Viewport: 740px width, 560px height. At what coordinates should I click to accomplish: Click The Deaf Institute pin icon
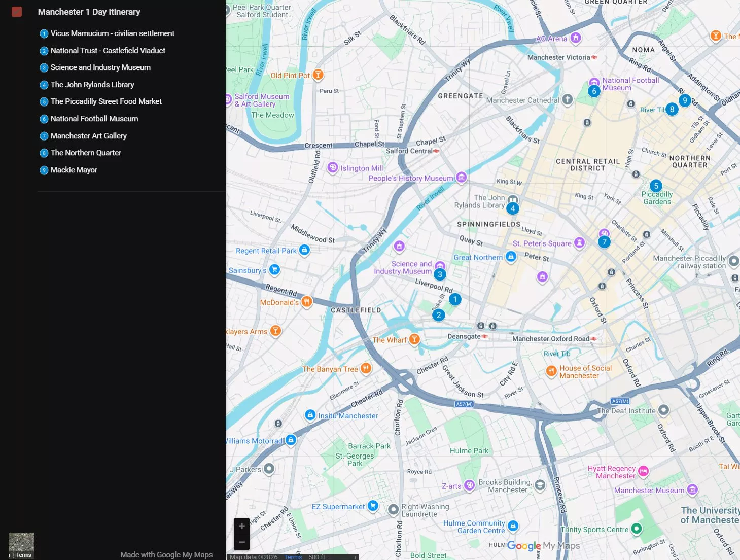pos(663,410)
